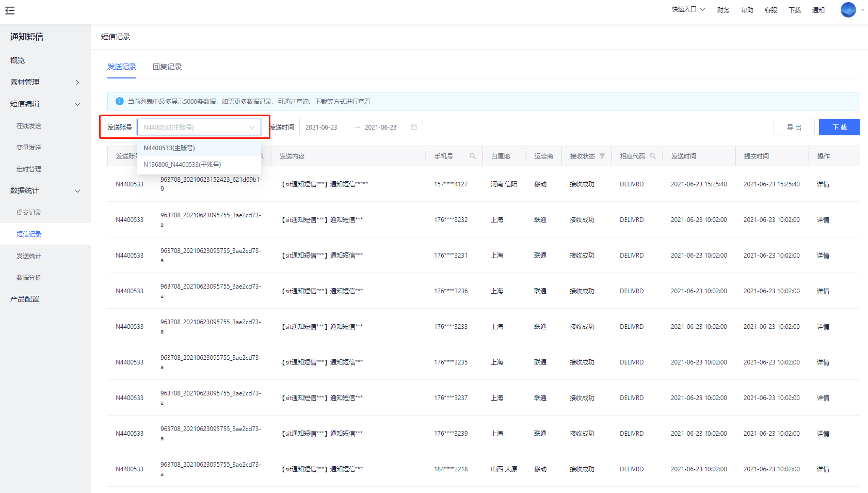Open 帮助 in the top header

tap(747, 10)
